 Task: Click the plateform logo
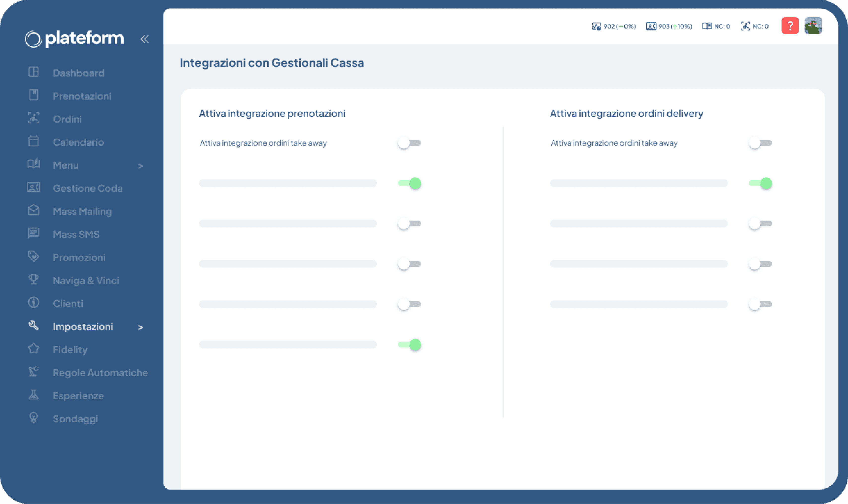74,38
